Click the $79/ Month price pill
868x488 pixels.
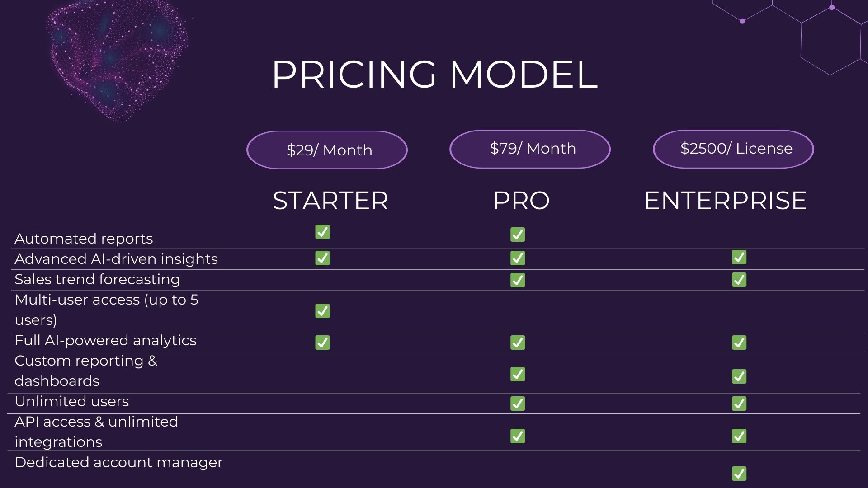[x=530, y=149]
